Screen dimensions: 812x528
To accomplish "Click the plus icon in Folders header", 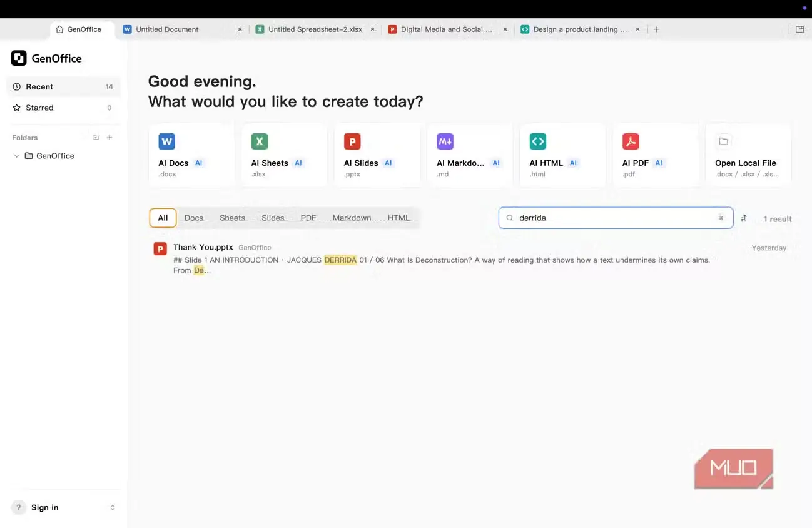I will click(x=109, y=138).
